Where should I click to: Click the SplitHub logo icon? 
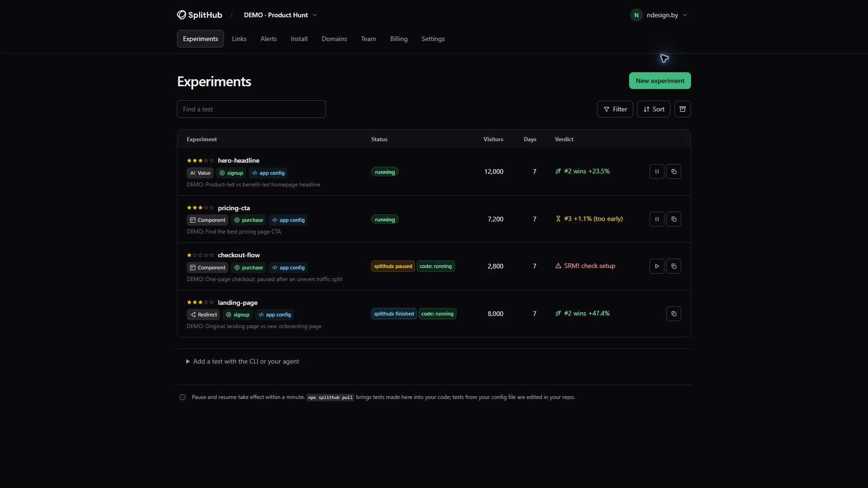tap(182, 15)
